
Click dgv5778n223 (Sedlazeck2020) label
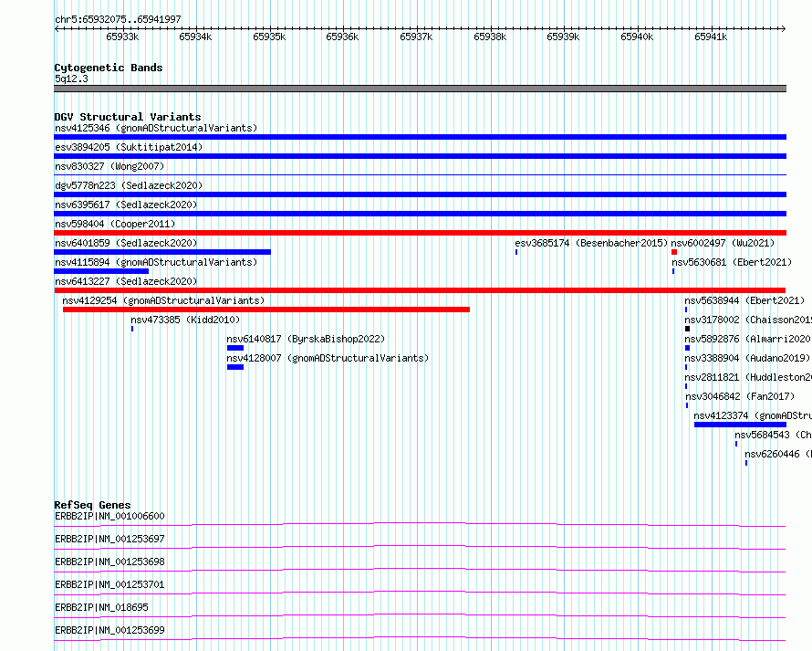tap(129, 185)
